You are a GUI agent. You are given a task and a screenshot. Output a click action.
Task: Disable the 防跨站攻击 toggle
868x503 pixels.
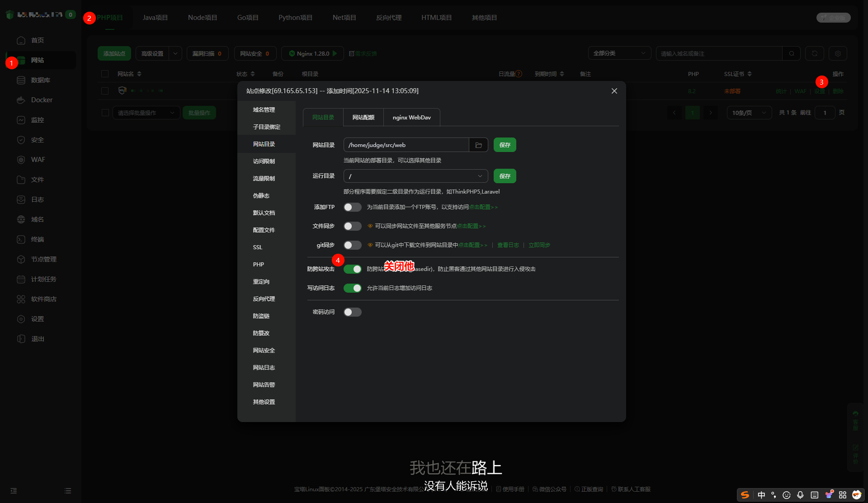[x=352, y=269]
